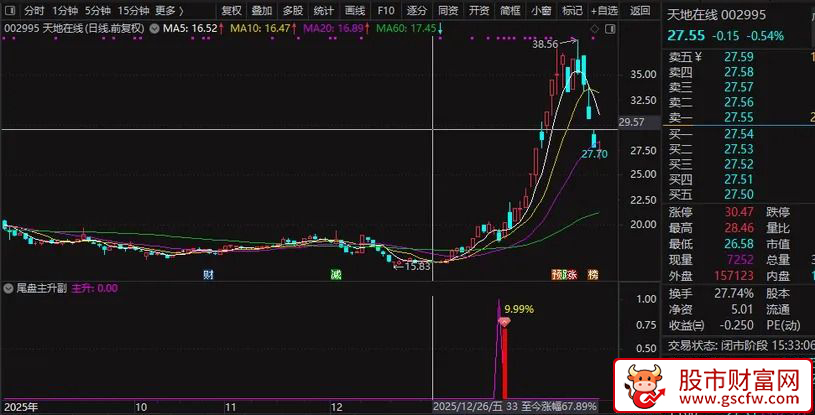Viewport: 815px width, 415px height.
Task: Click the 至今涨幅67.89% label
Action: coord(559,406)
